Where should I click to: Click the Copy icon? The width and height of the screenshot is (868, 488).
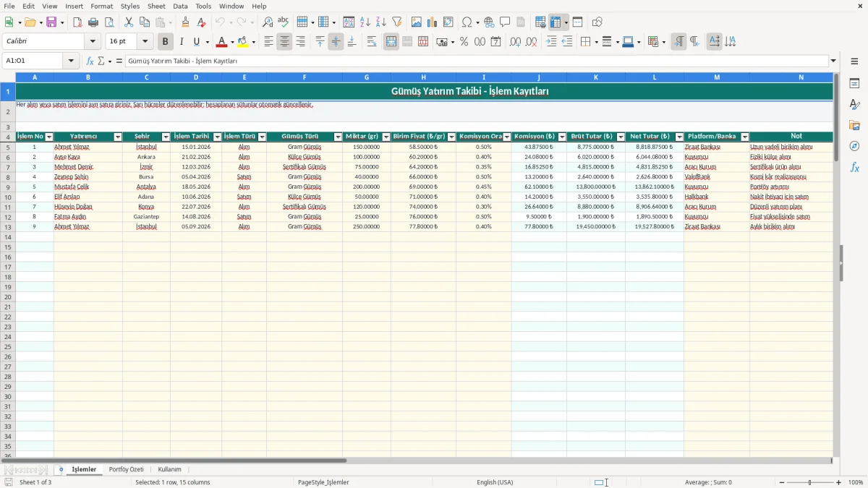click(x=145, y=22)
